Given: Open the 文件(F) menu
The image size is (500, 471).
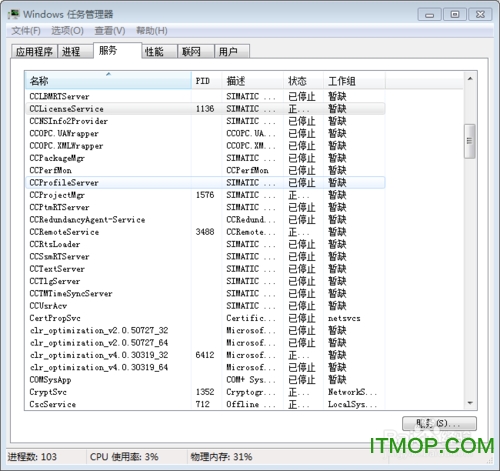Looking at the screenshot, I should 26,31.
